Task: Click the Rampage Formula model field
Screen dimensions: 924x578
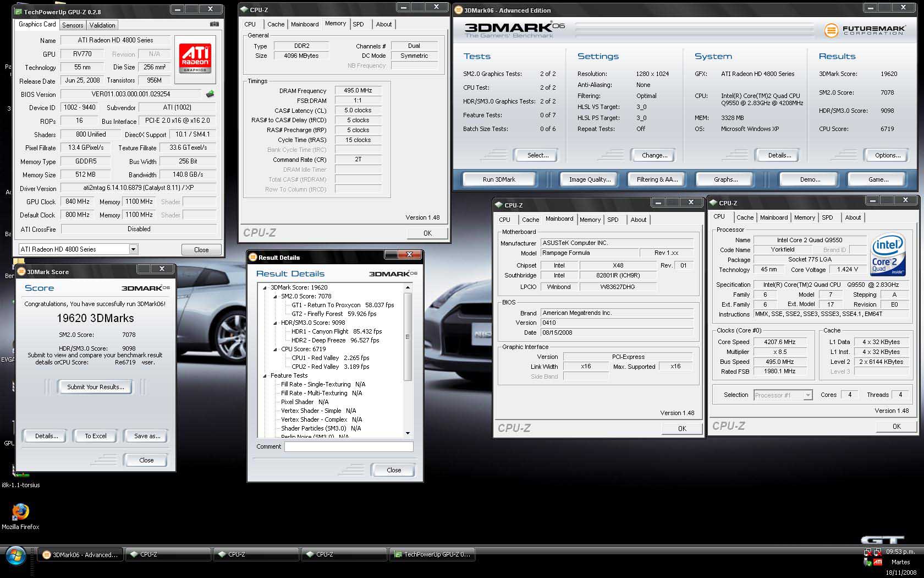Action: 588,253
